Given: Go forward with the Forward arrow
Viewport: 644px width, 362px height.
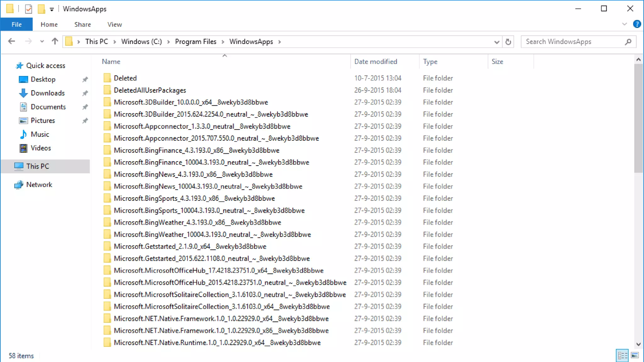Looking at the screenshot, I should pos(28,41).
